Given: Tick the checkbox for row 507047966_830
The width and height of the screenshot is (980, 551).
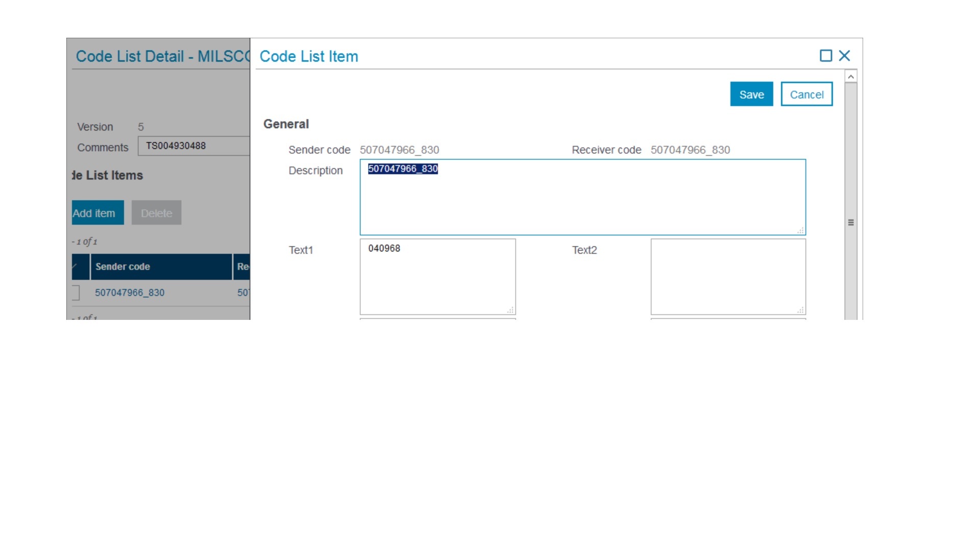Looking at the screenshot, I should [x=76, y=293].
